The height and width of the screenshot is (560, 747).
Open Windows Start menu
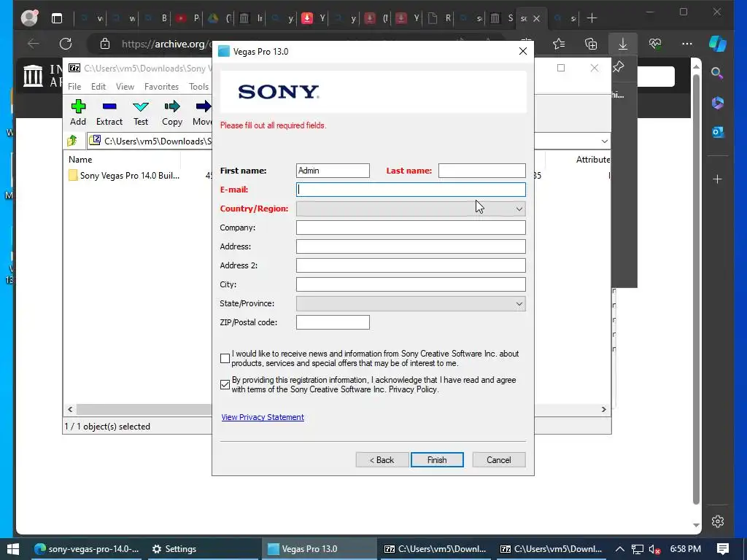(x=13, y=549)
